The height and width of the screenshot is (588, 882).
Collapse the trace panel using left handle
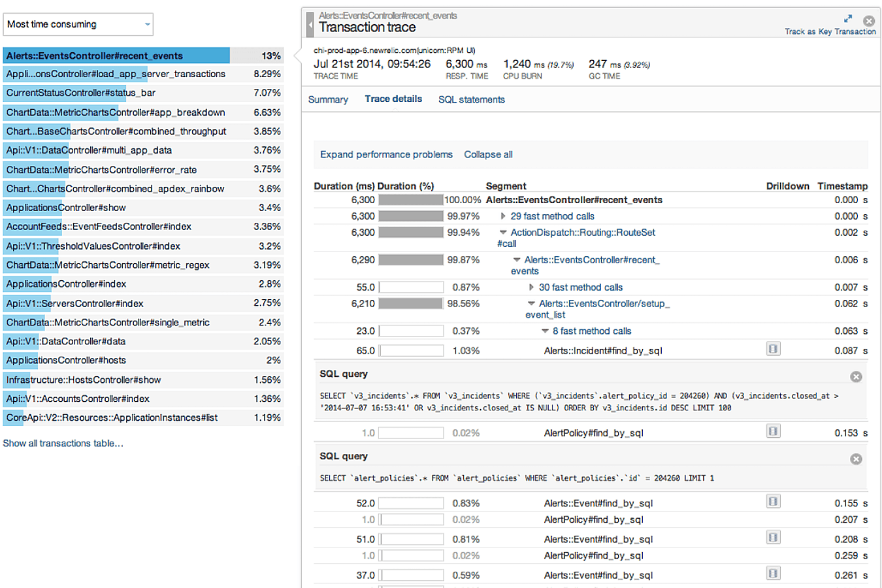coord(310,25)
